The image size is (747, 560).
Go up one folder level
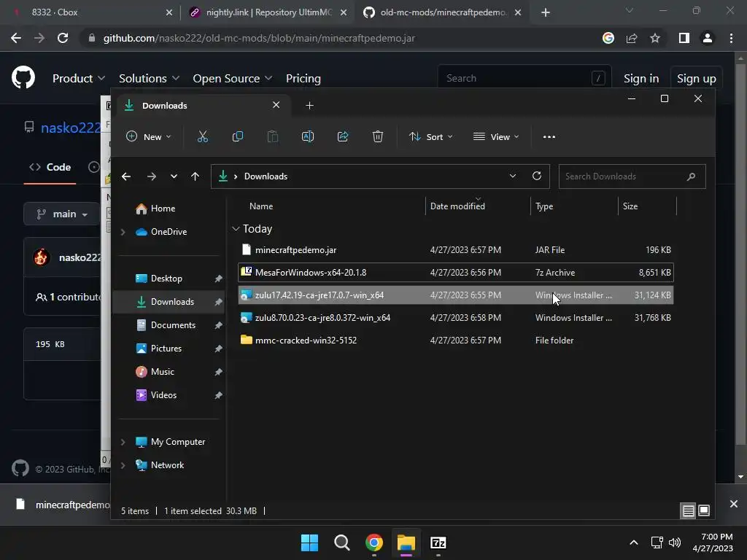[195, 176]
